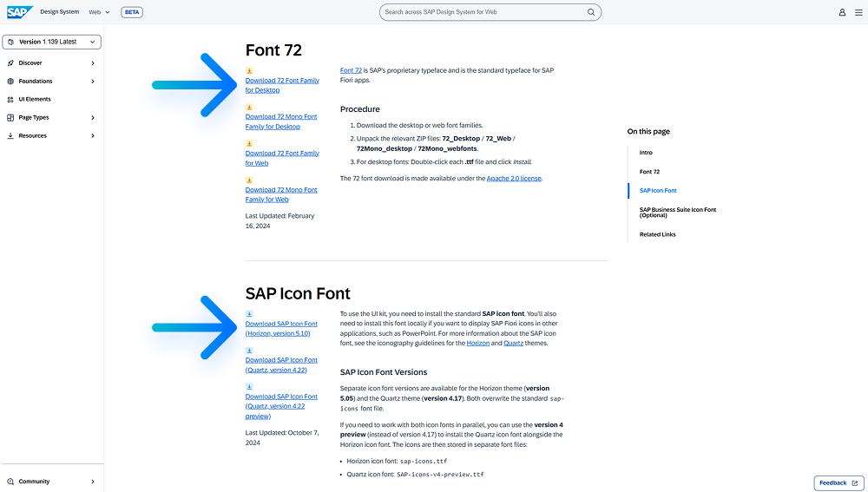
Task: Jump to Related Links section
Action: point(658,234)
